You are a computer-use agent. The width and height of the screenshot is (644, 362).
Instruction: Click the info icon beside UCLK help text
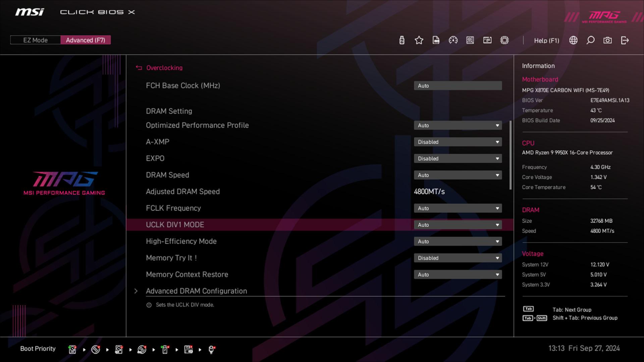click(149, 305)
